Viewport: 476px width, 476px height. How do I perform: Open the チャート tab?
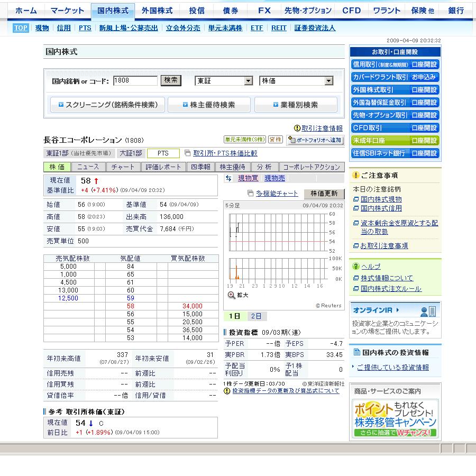[123, 167]
